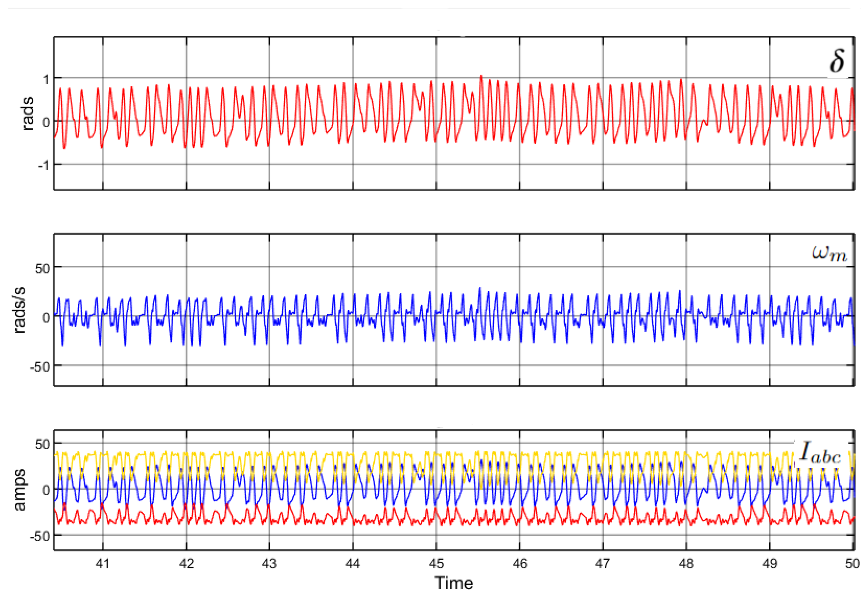This screenshot has height=598, width=868.
Task: Click the y-axis tick label -1 in top plot
Action: pos(44,165)
